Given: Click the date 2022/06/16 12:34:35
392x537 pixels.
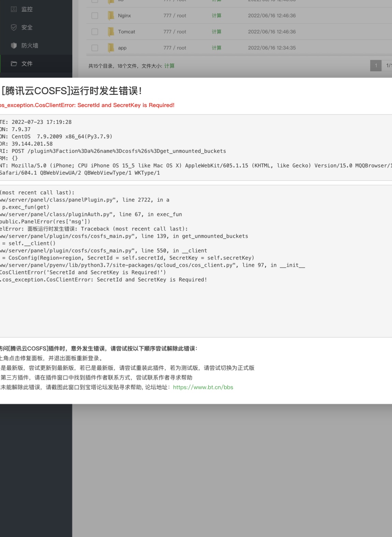Looking at the screenshot, I should coord(272,48).
